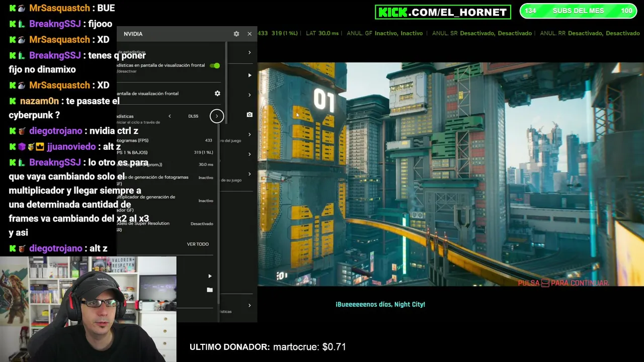Click the SUBS DEL MES progress bar
644x362 pixels.
click(x=578, y=11)
